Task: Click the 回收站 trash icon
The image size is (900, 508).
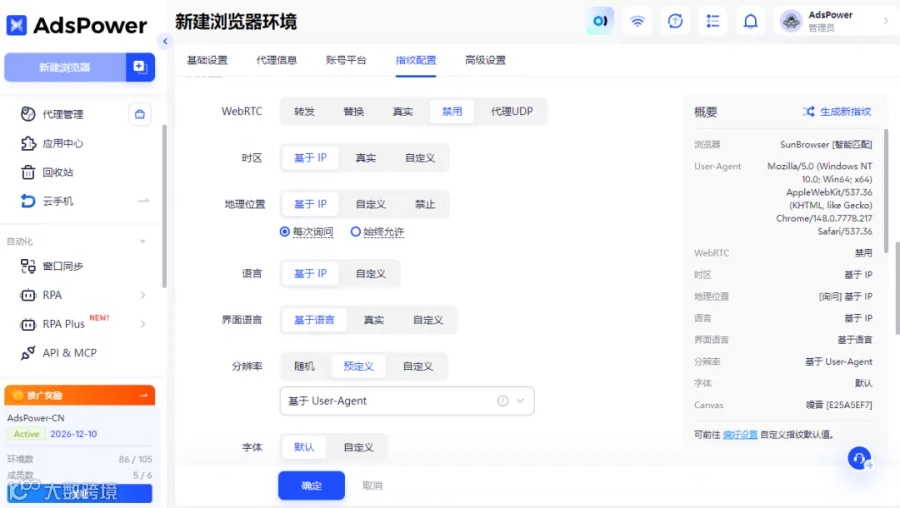Action: click(x=28, y=172)
